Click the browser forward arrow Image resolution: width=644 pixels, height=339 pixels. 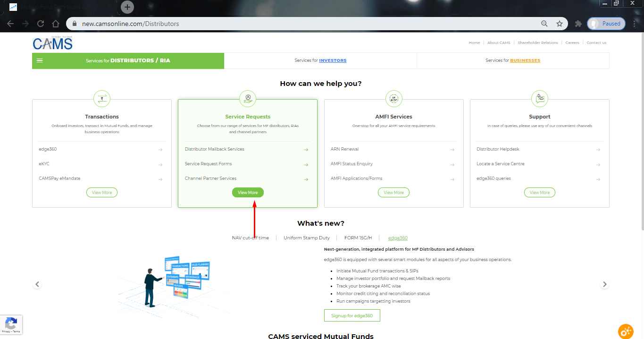click(25, 24)
